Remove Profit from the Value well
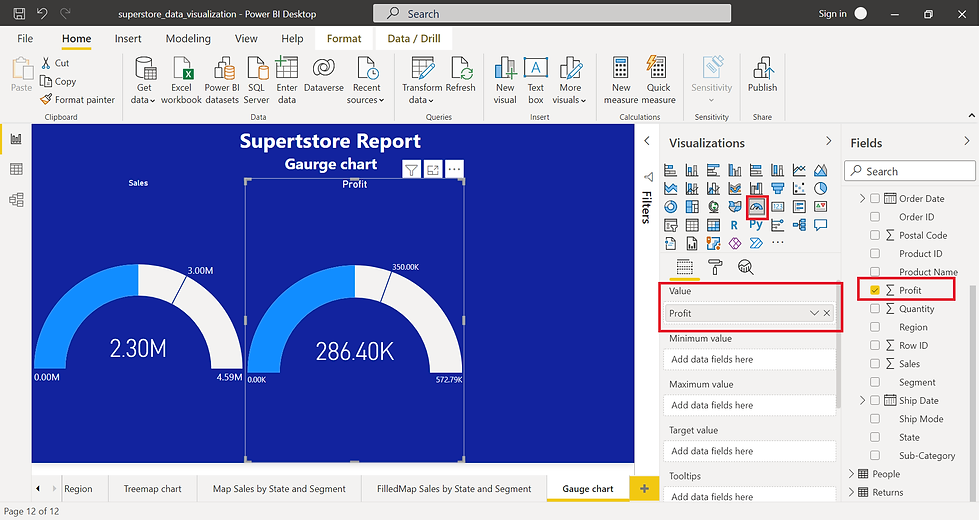 [827, 313]
